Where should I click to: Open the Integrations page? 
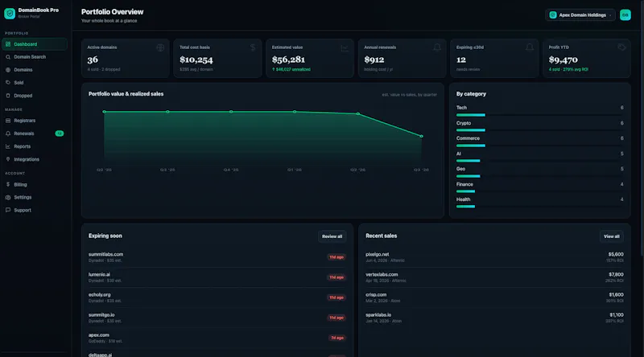35,159
